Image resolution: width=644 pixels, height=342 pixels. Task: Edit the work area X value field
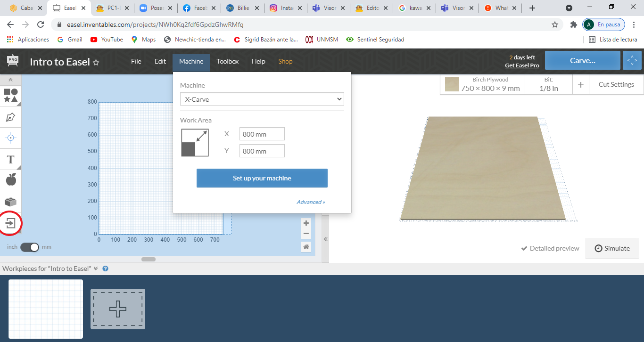click(262, 134)
